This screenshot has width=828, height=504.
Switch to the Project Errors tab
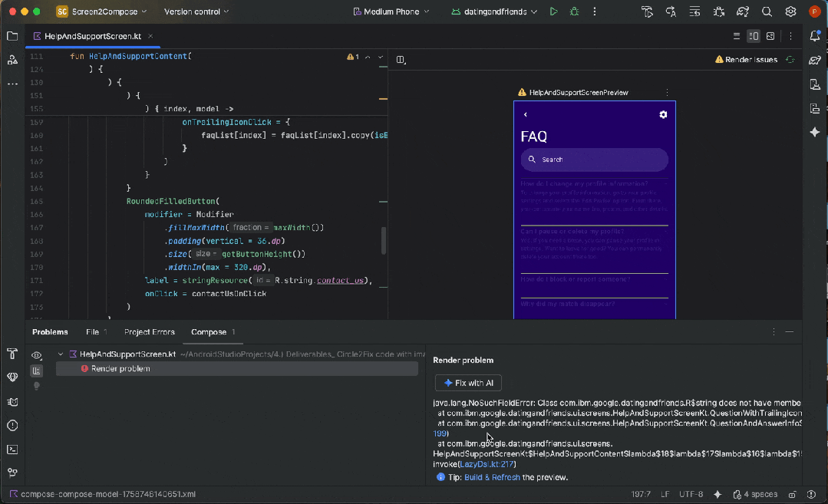(x=149, y=332)
